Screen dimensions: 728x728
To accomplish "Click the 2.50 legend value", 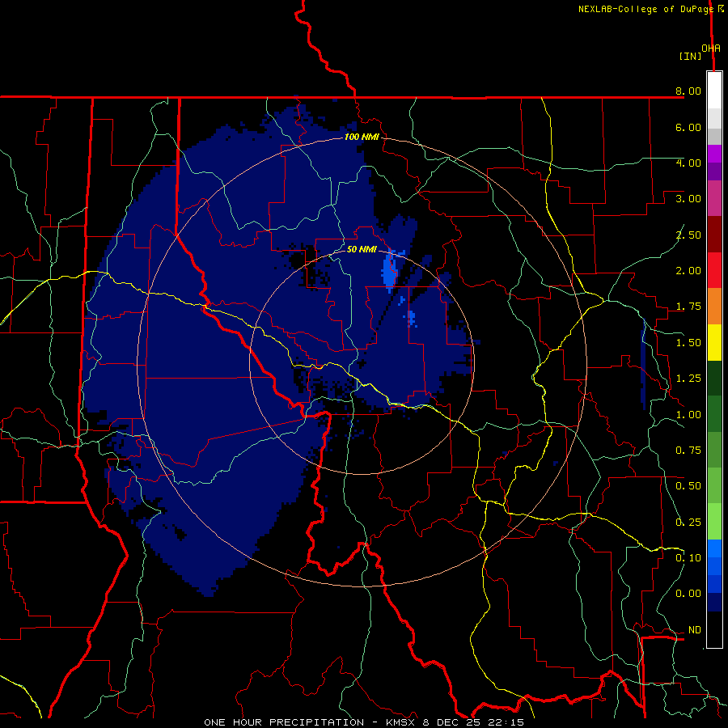I will point(688,235).
